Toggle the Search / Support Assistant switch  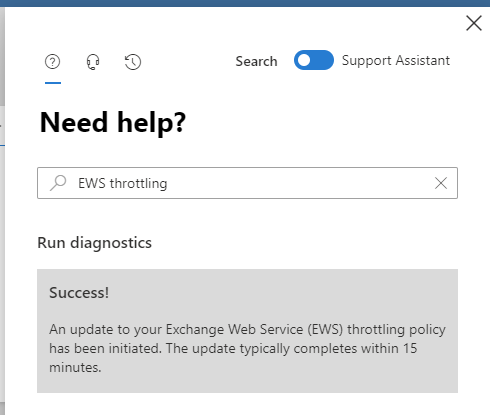point(314,60)
